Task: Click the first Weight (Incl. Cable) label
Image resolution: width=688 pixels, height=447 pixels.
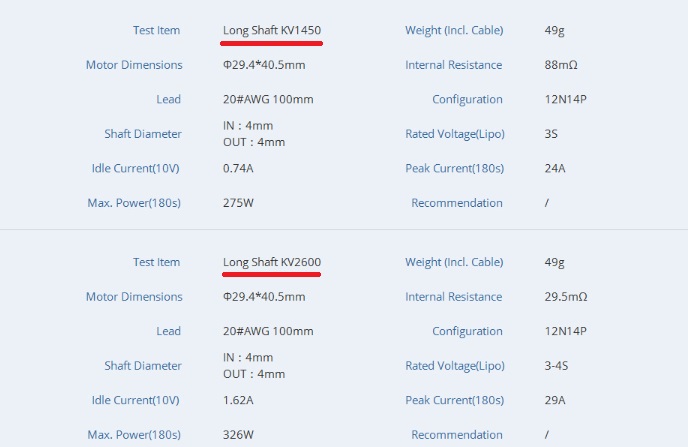Action: (x=454, y=30)
